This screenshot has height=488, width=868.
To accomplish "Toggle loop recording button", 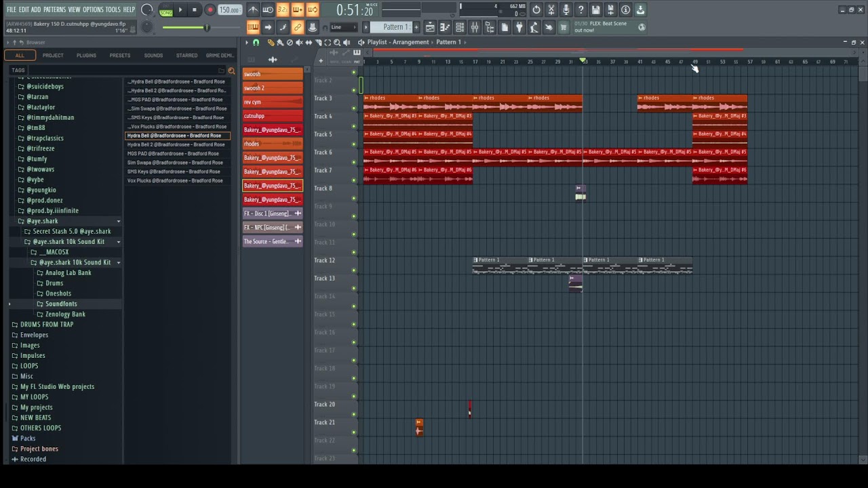I will coord(313,10).
